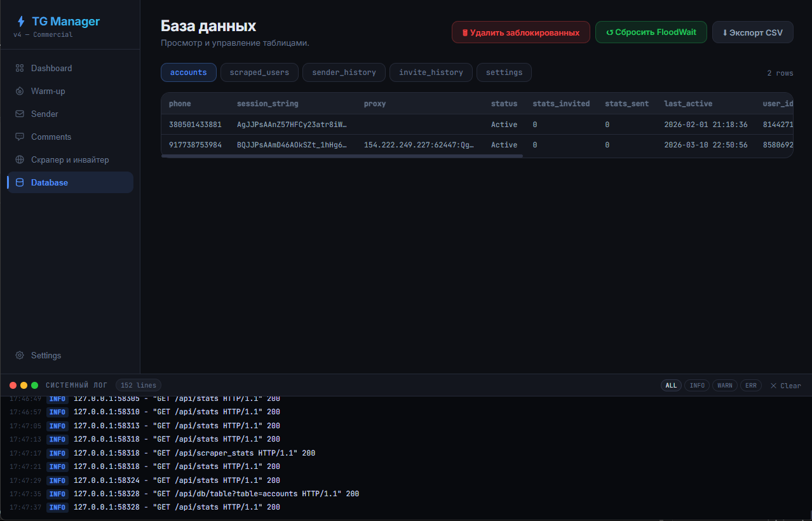The height and width of the screenshot is (521, 812).
Task: Click the Dashboard grid icon in sidebar
Action: pyautogui.click(x=20, y=68)
